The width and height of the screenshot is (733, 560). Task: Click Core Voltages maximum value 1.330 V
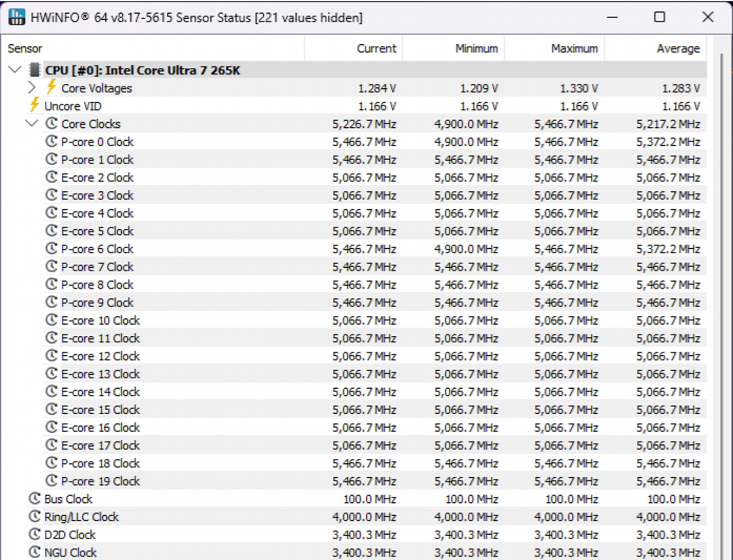coord(579,88)
